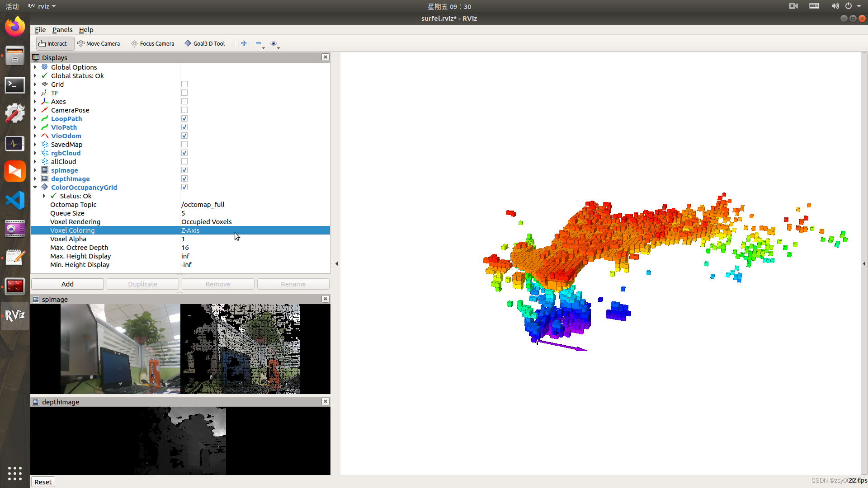Collapse the ColorOccupancyGrid tree item
Screen dimensions: 868x488
35,187
